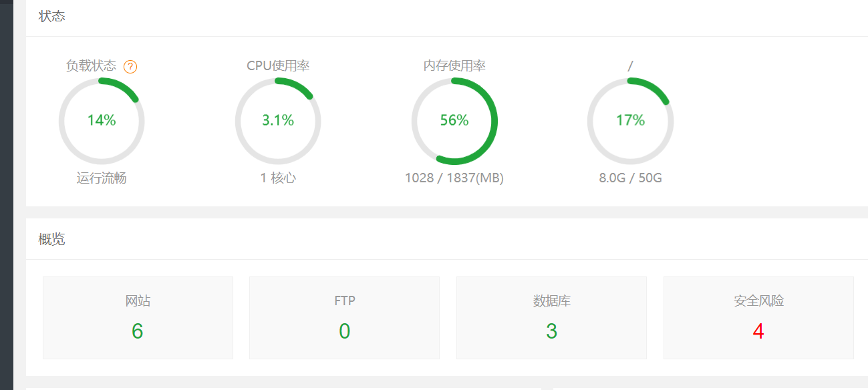
Task: Click the 概览 section header
Action: pyautogui.click(x=52, y=239)
